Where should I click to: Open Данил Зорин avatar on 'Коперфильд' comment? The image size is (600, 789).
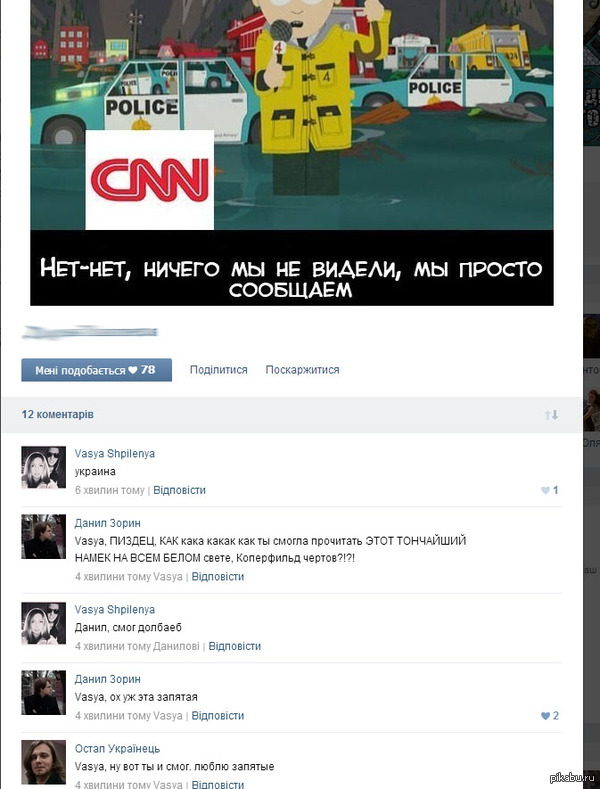[x=43, y=536]
